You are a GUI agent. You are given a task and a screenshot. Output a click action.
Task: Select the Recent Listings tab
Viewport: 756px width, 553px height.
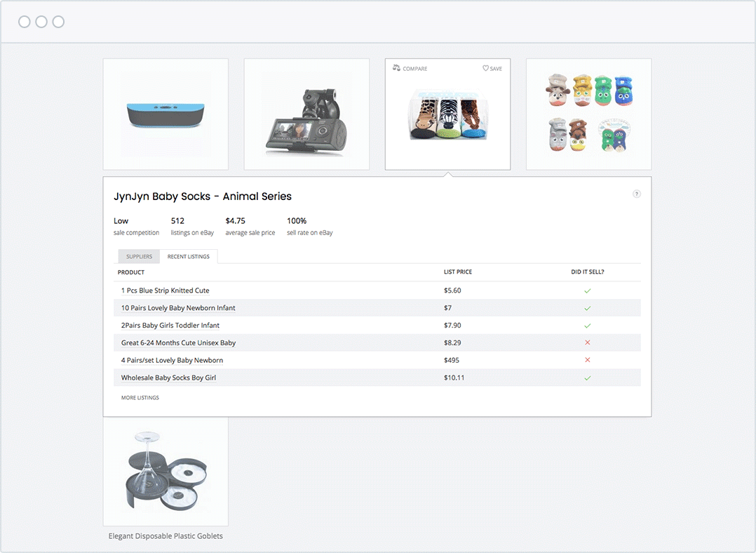pos(189,257)
